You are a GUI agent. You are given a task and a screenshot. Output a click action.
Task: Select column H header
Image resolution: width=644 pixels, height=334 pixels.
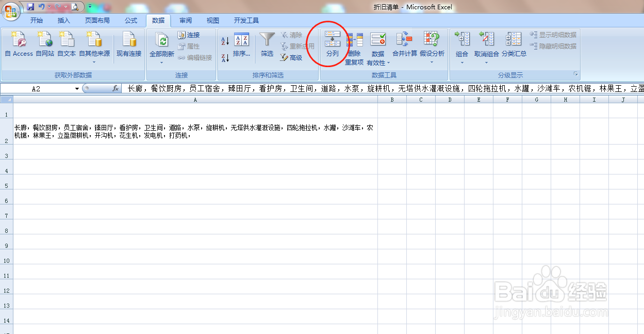coord(565,100)
